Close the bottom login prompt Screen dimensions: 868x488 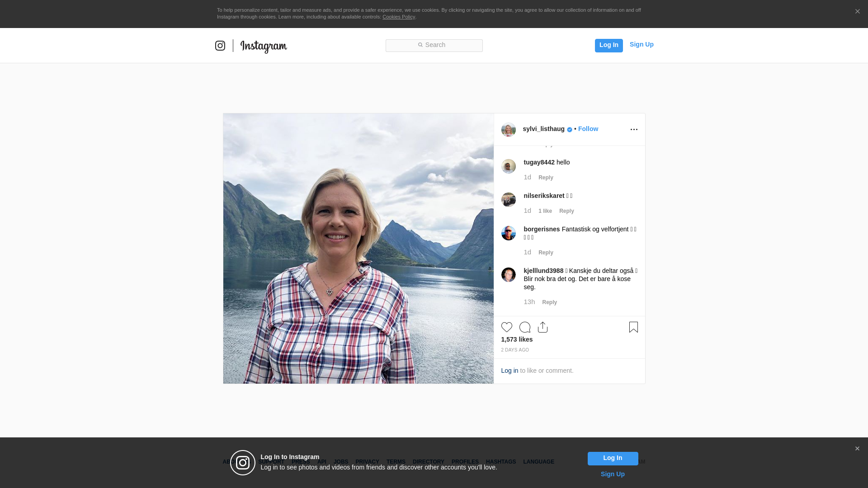coord(857,449)
